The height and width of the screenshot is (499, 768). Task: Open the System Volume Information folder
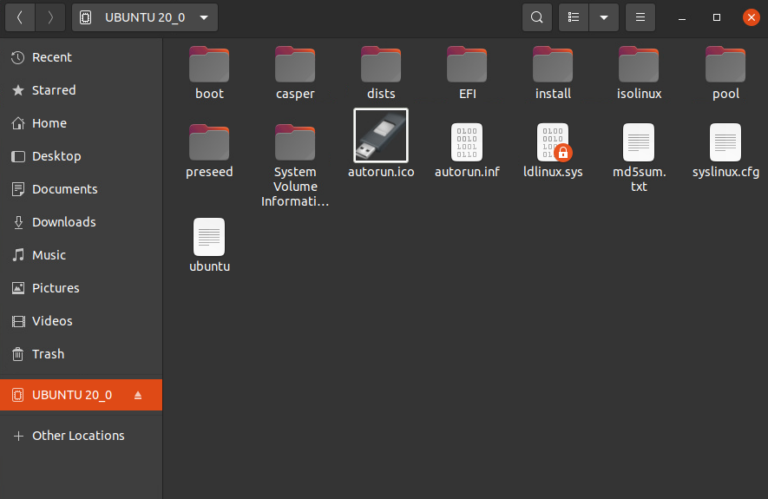[x=295, y=142]
